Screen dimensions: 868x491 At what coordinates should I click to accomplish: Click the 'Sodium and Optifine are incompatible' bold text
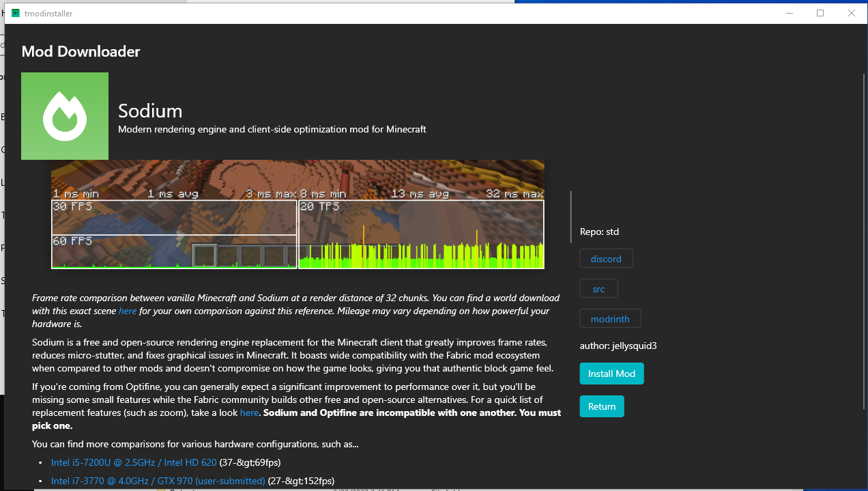tap(298, 419)
